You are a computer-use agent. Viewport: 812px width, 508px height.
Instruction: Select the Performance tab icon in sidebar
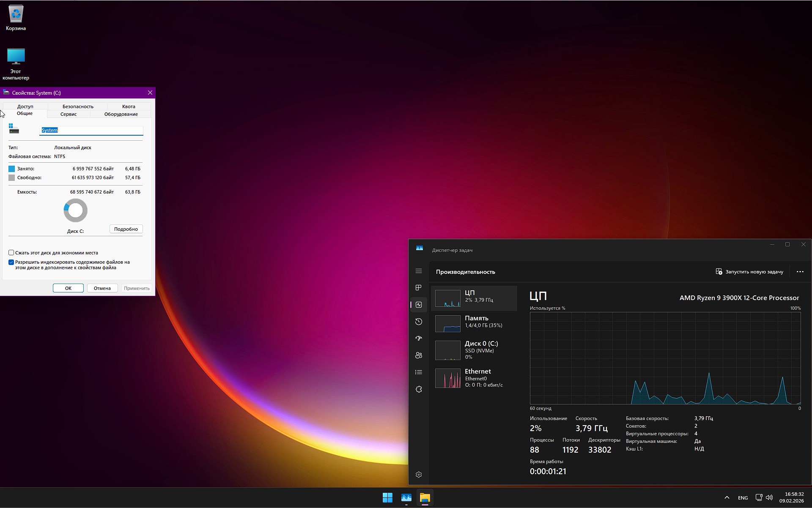pos(419,305)
